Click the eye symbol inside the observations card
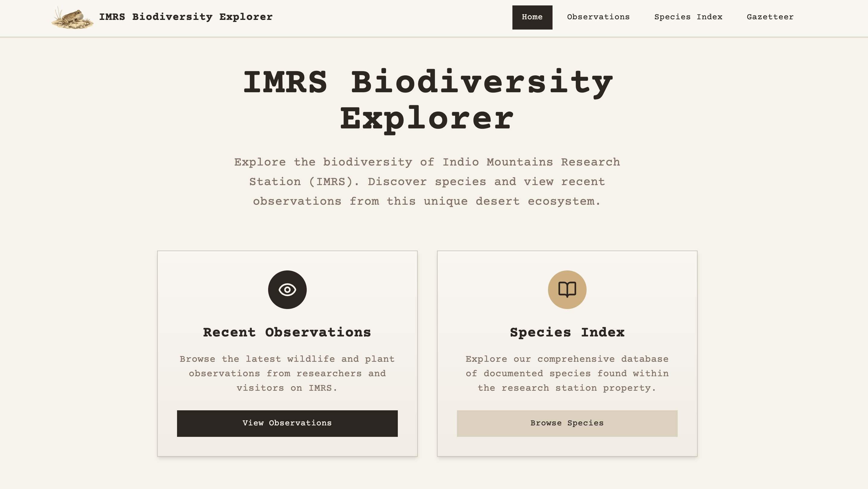 point(287,290)
